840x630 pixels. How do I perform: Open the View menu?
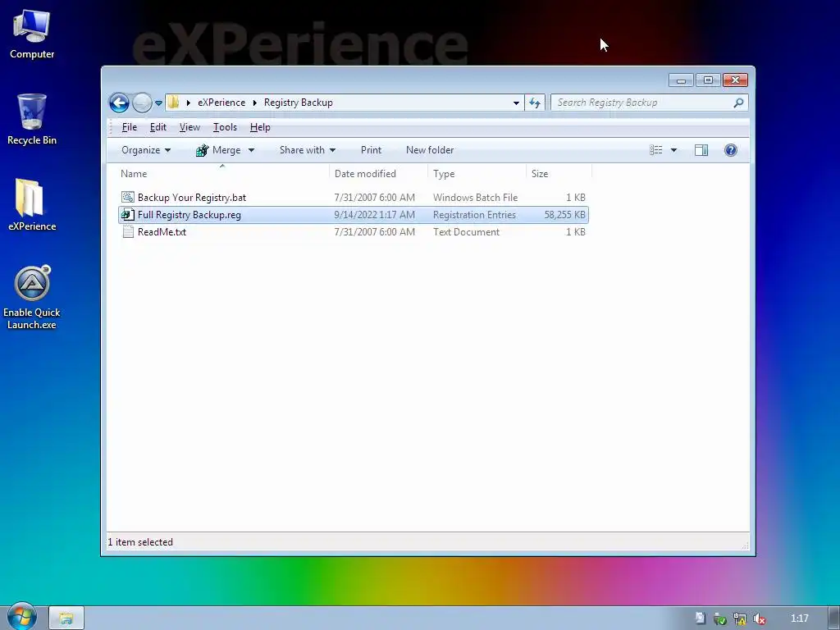point(189,127)
